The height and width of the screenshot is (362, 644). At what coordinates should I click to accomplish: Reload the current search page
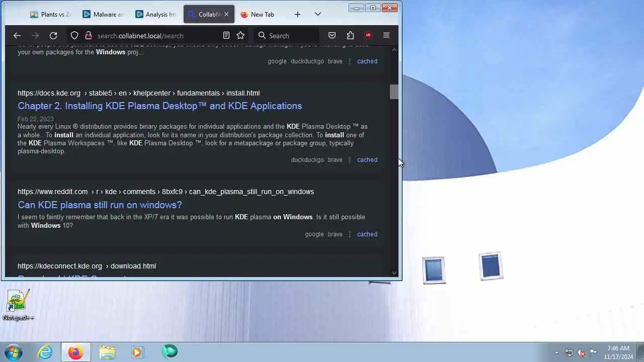pyautogui.click(x=53, y=36)
